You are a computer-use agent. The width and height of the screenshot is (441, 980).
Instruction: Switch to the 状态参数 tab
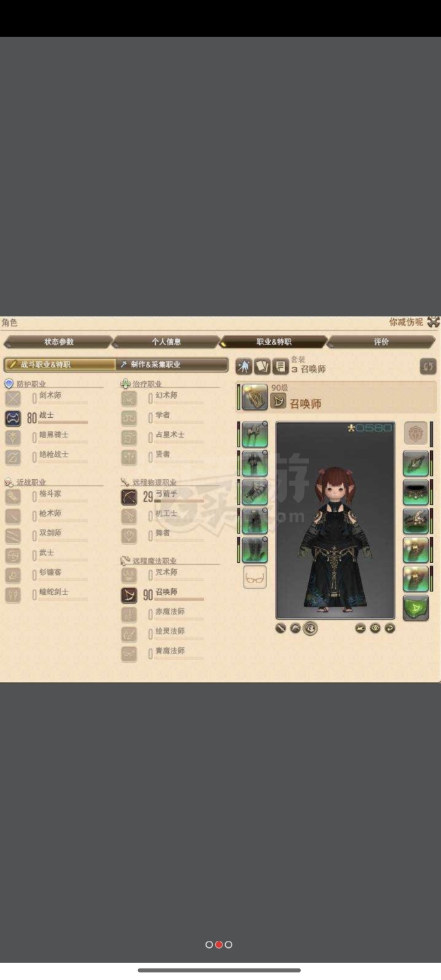point(59,342)
